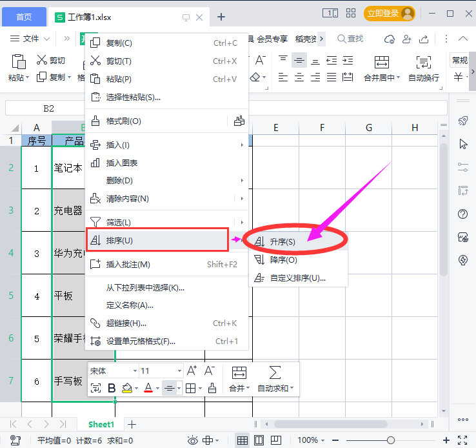Click the cloud sync icon
The height and width of the screenshot is (448, 476).
pyautogui.click(x=389, y=39)
